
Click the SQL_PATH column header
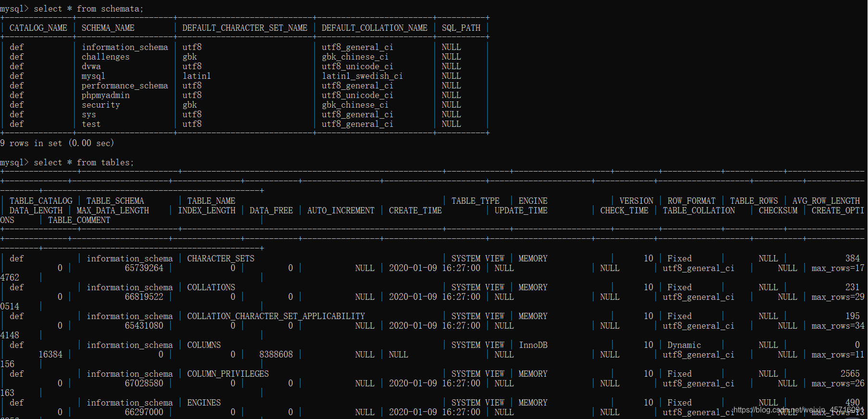(x=461, y=28)
